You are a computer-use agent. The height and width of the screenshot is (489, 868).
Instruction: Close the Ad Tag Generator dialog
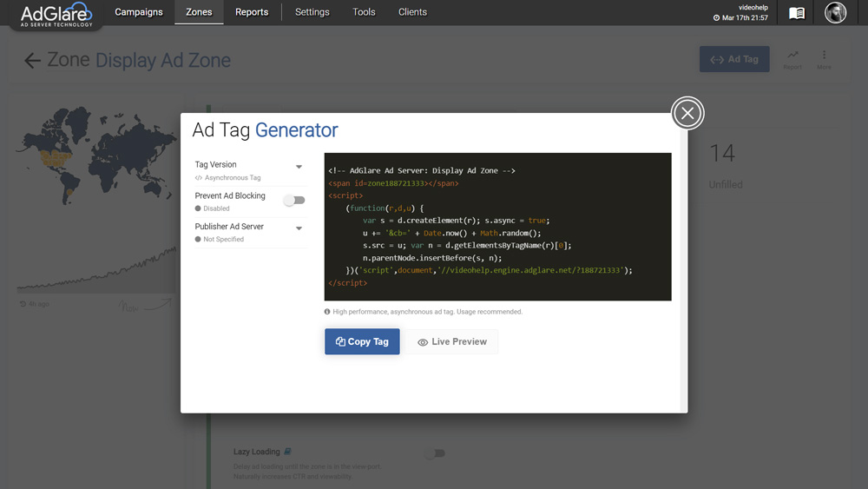tap(687, 114)
